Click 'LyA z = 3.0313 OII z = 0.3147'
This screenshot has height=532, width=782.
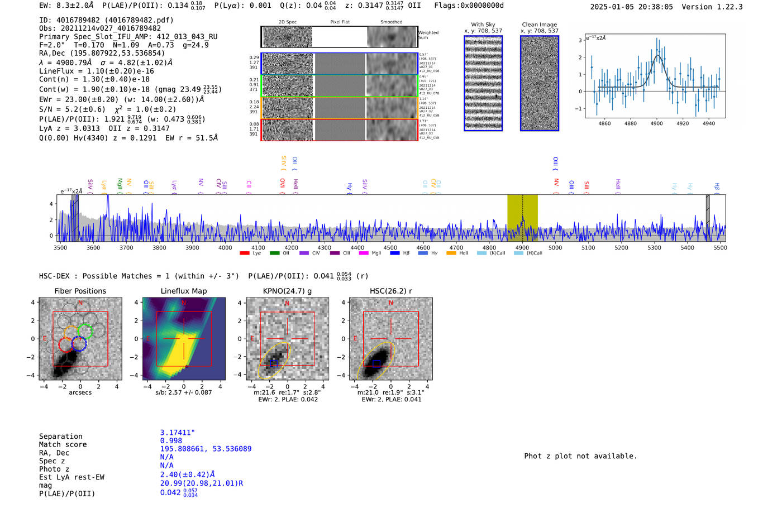click(x=104, y=128)
